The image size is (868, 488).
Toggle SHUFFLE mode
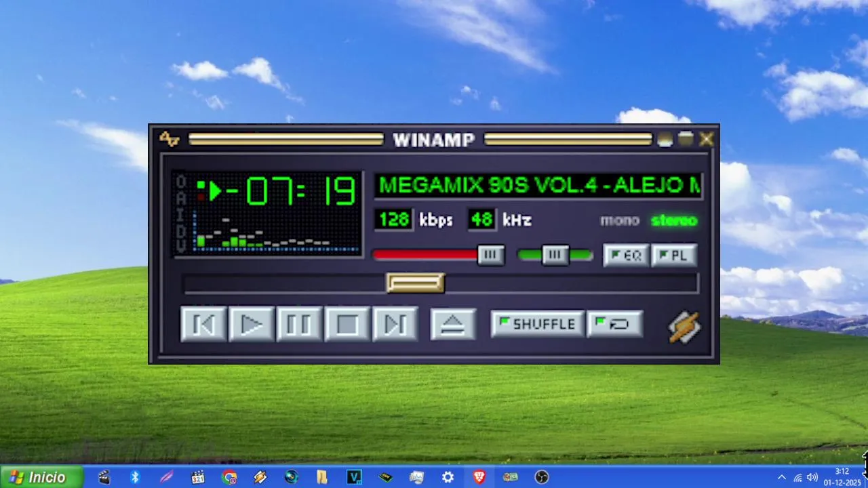pos(536,324)
